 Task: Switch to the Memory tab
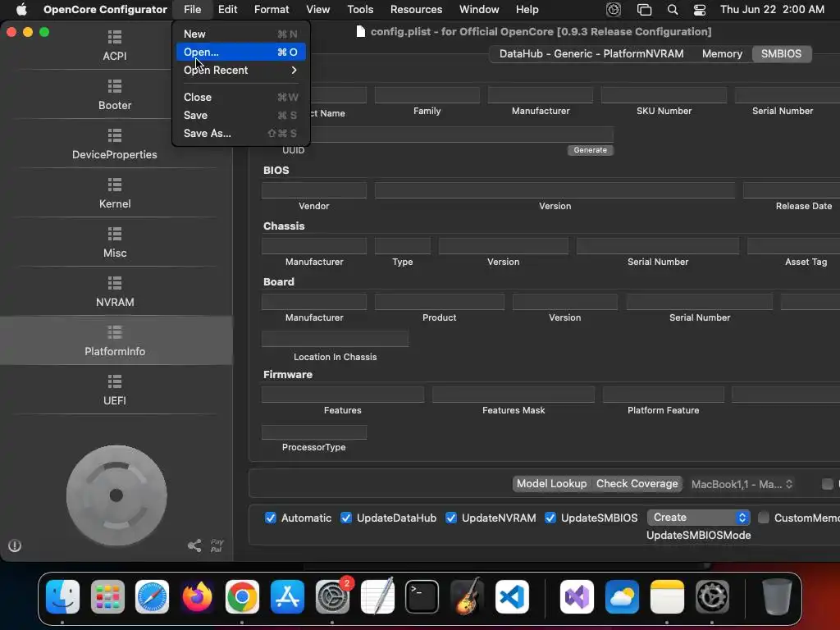[722, 53]
